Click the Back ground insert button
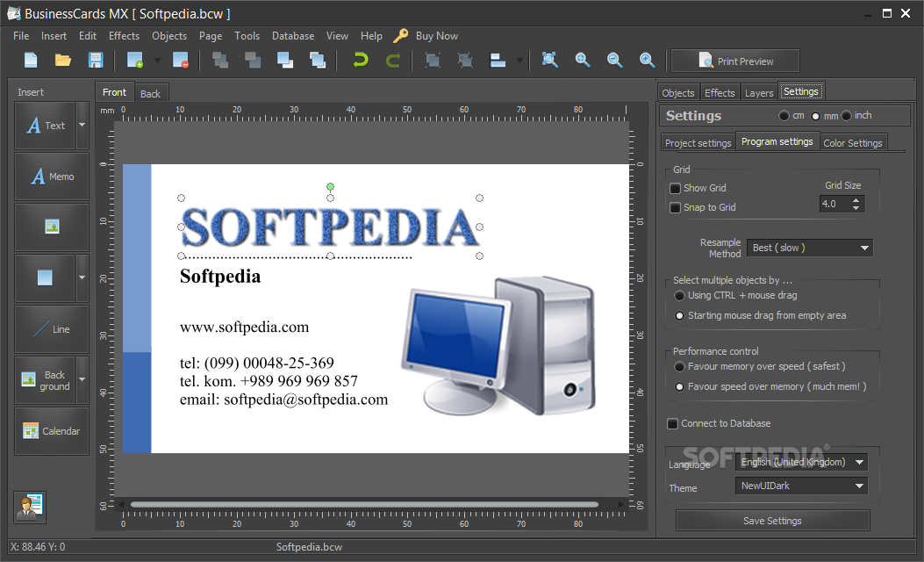The width and height of the screenshot is (924, 562). pyautogui.click(x=45, y=379)
